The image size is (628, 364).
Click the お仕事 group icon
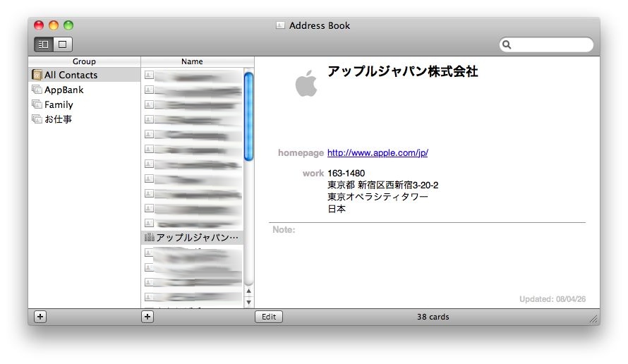pos(37,119)
